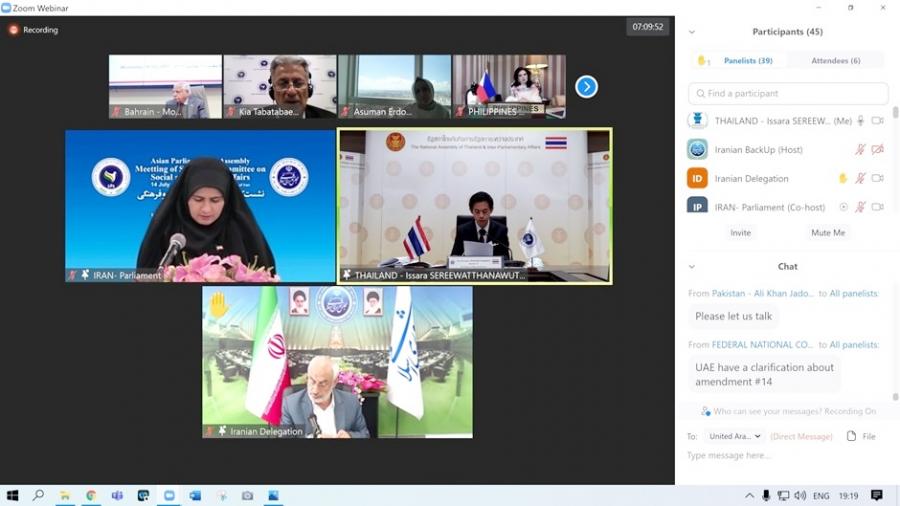The width and height of the screenshot is (900, 506).
Task: Open Windows notification center icon
Action: click(877, 495)
